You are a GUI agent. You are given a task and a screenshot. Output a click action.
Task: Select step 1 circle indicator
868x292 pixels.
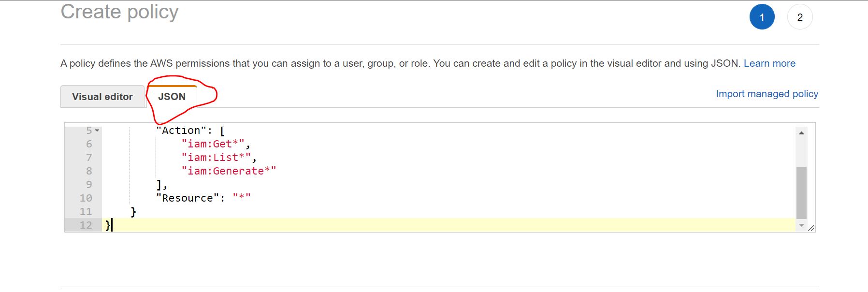pos(762,17)
